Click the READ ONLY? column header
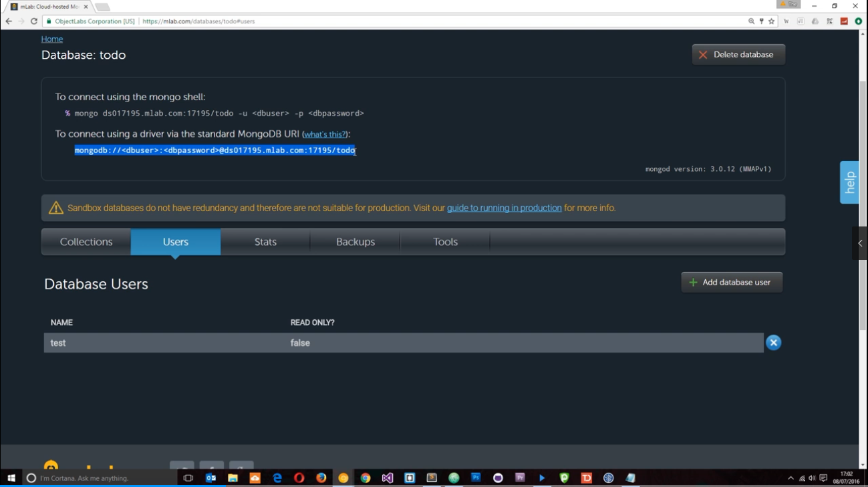Screen dimensions: 868x487 (x=312, y=323)
